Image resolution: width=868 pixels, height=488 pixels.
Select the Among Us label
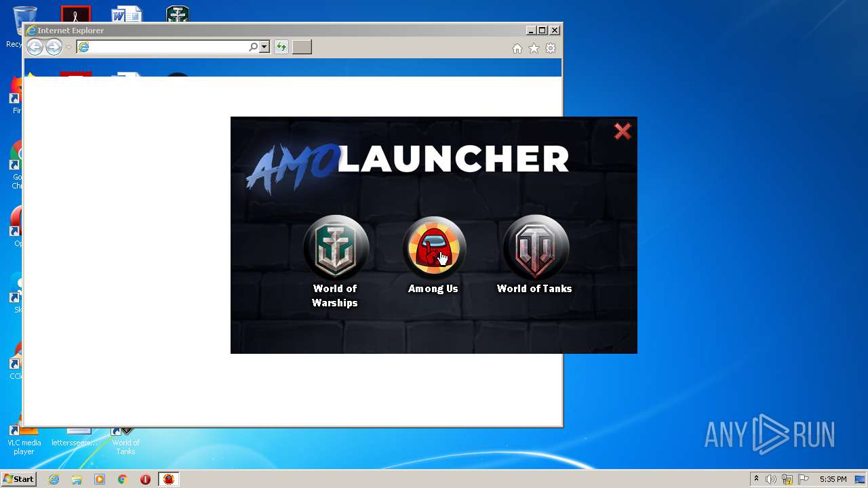(x=433, y=289)
